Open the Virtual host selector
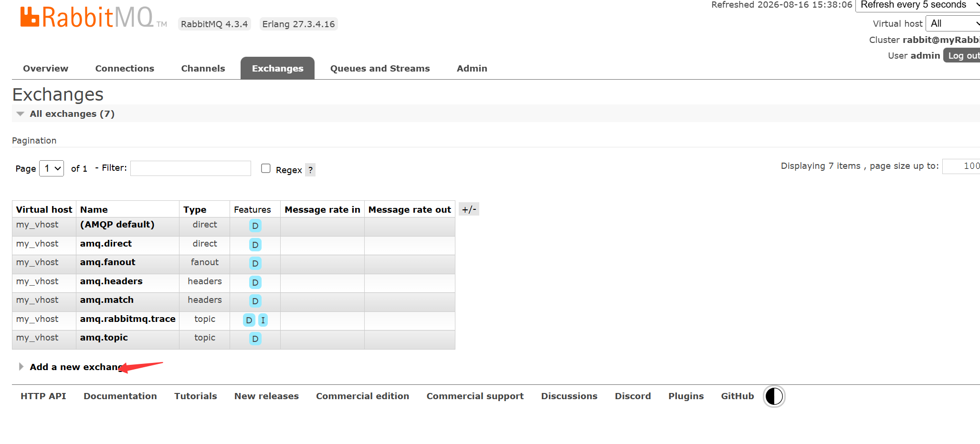980x444 pixels. tap(952, 23)
